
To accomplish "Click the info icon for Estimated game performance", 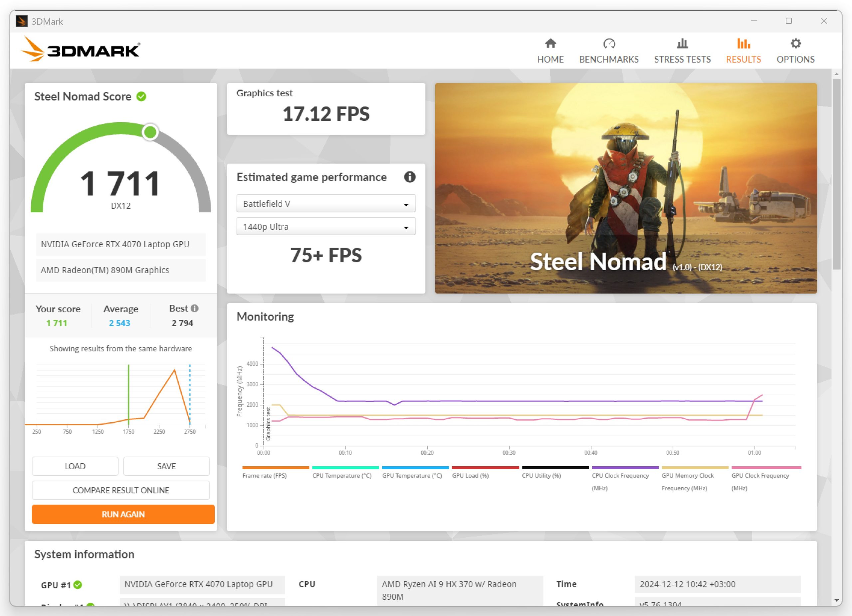I will [409, 177].
